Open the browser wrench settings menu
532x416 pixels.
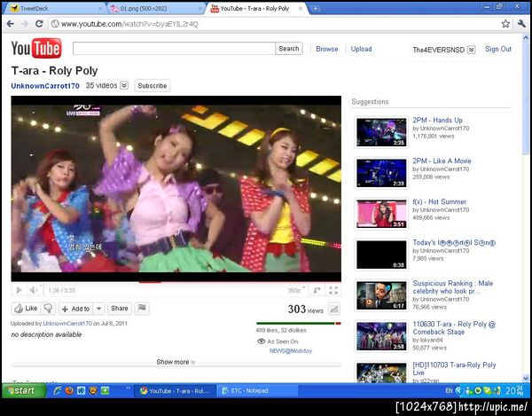click(x=521, y=24)
